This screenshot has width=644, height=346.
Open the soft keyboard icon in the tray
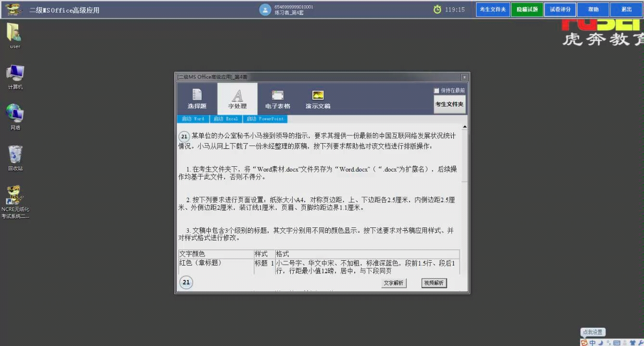[x=617, y=342]
